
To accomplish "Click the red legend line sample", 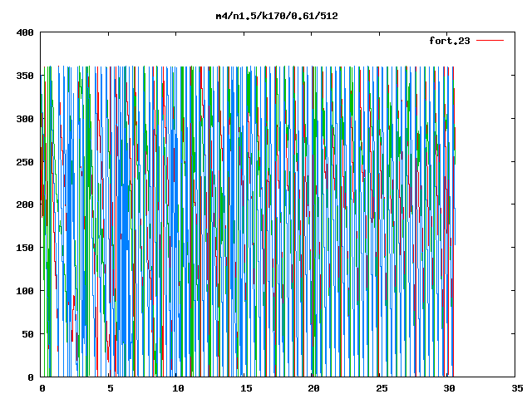I will point(490,41).
